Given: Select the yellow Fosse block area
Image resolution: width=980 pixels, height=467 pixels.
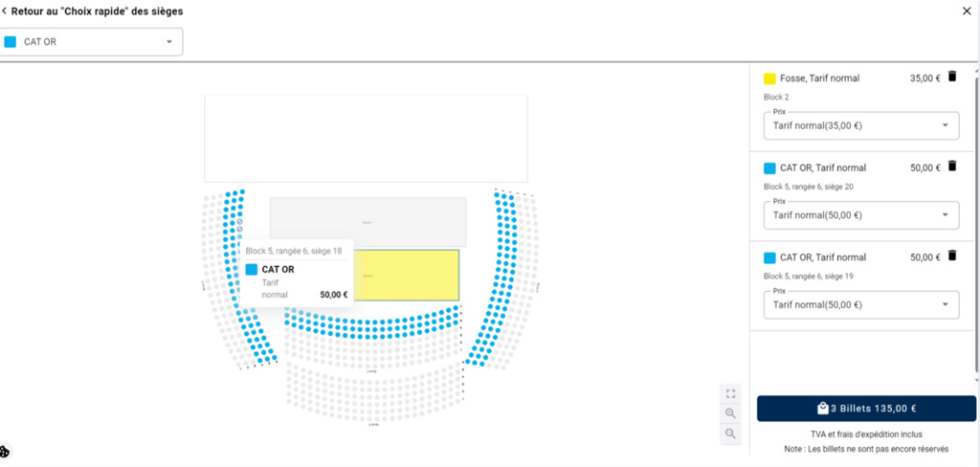Looking at the screenshot, I should 404,275.
